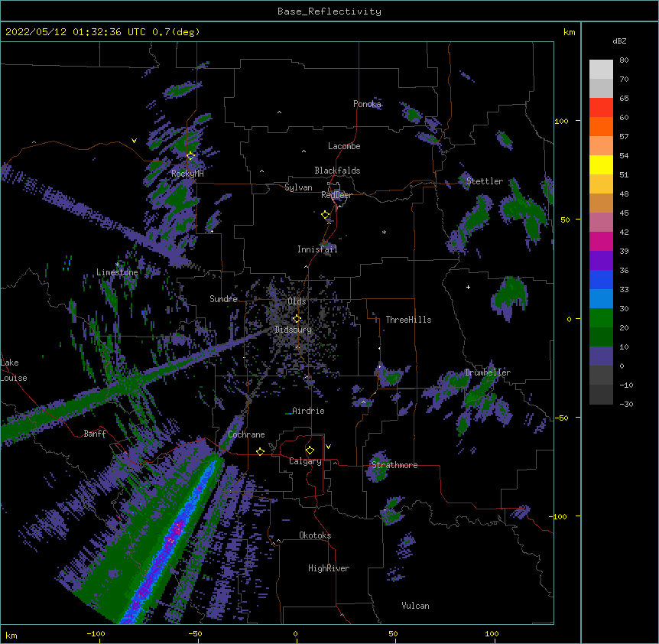Click the RockyMH label

(x=187, y=174)
